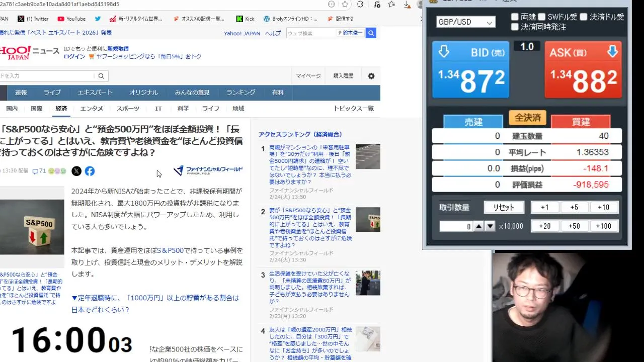Image resolution: width=644 pixels, height=362 pixels.
Task: Decrease trade quantity with the down arrow
Action: click(x=490, y=226)
